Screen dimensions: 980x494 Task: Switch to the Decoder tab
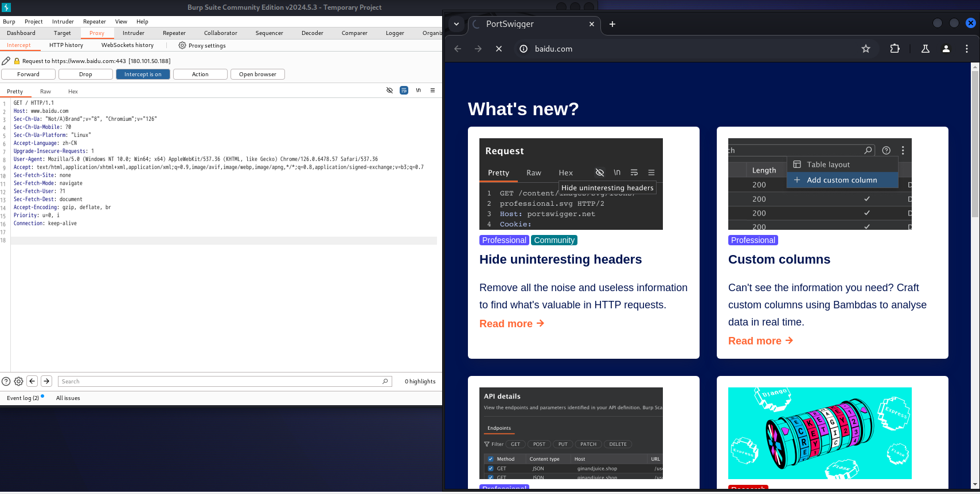[x=313, y=33]
